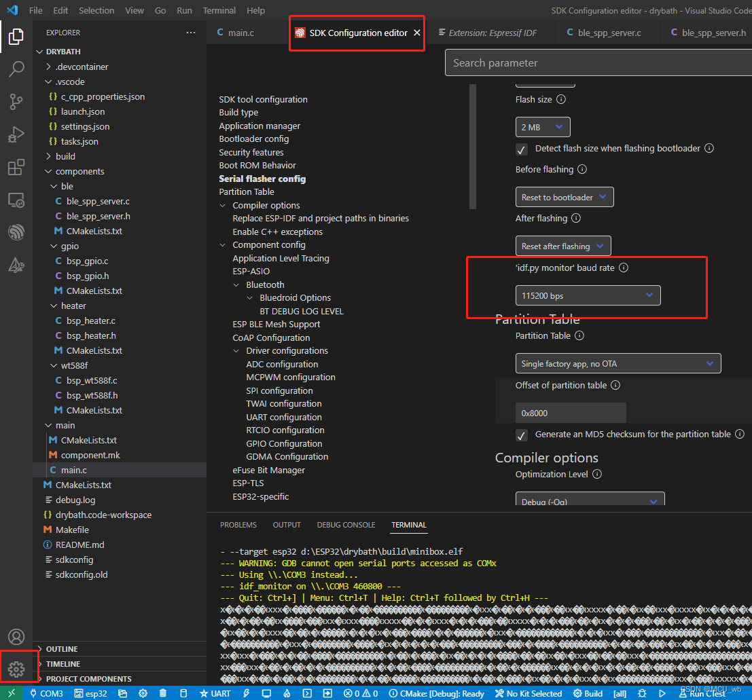Switch to ble_spp_server.c editor tab

pos(608,33)
